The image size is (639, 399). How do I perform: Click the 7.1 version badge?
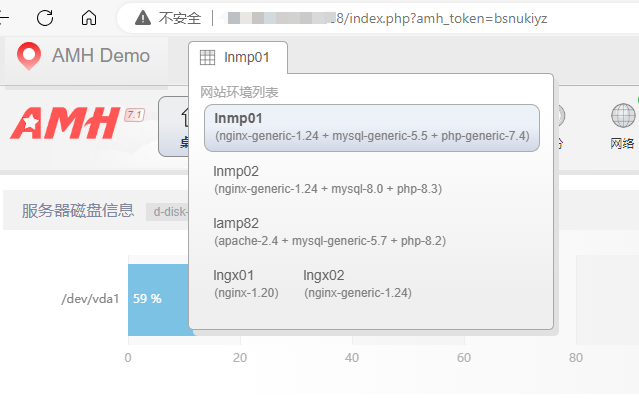click(134, 115)
